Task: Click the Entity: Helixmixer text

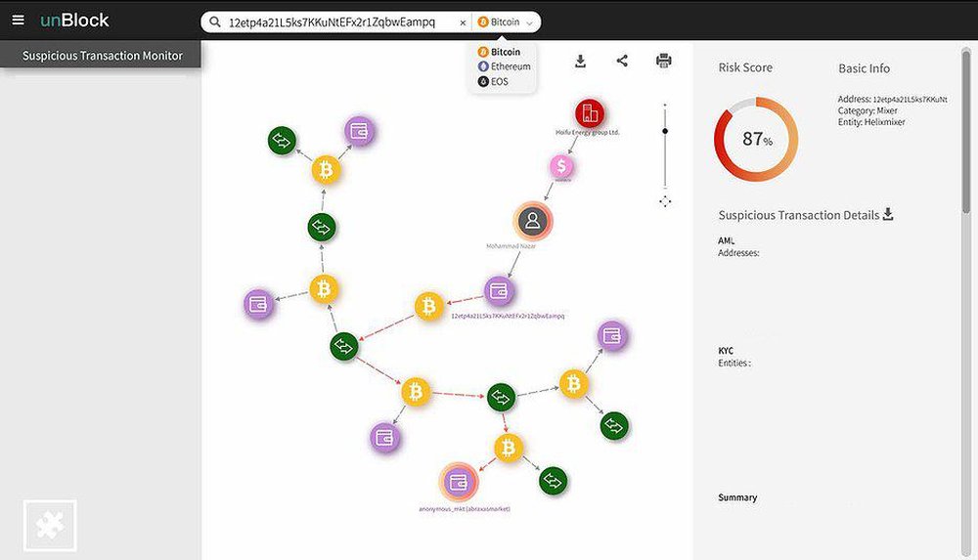Action: [x=871, y=122]
